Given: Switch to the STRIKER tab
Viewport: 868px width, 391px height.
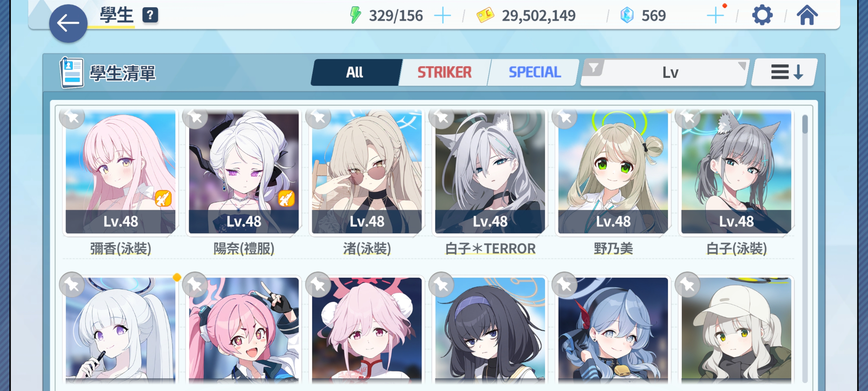Looking at the screenshot, I should coord(445,72).
